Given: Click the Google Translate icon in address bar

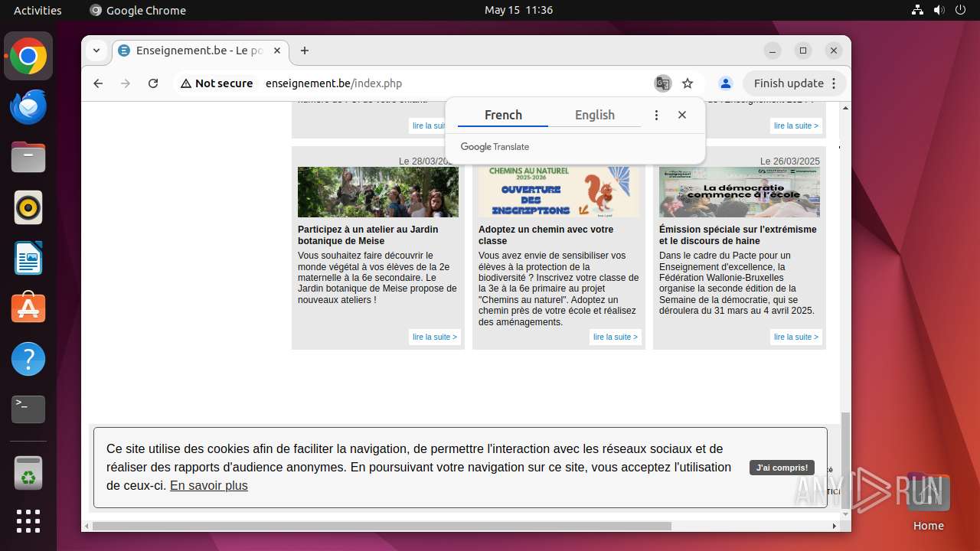Looking at the screenshot, I should pyautogui.click(x=663, y=83).
